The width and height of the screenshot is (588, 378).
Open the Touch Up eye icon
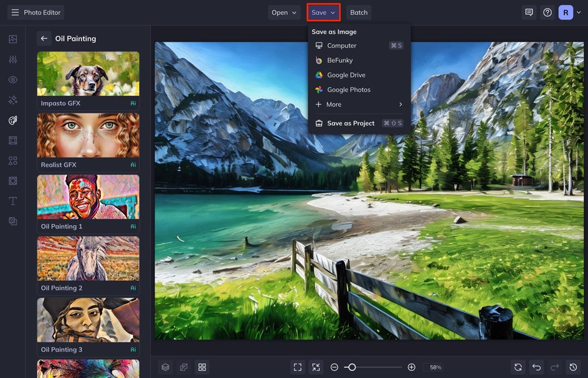coord(12,80)
